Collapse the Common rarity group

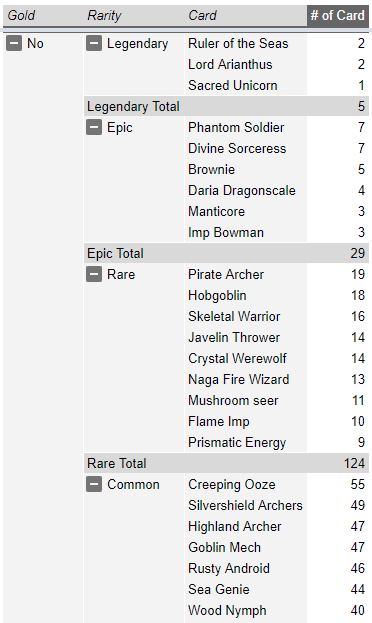pos(94,484)
